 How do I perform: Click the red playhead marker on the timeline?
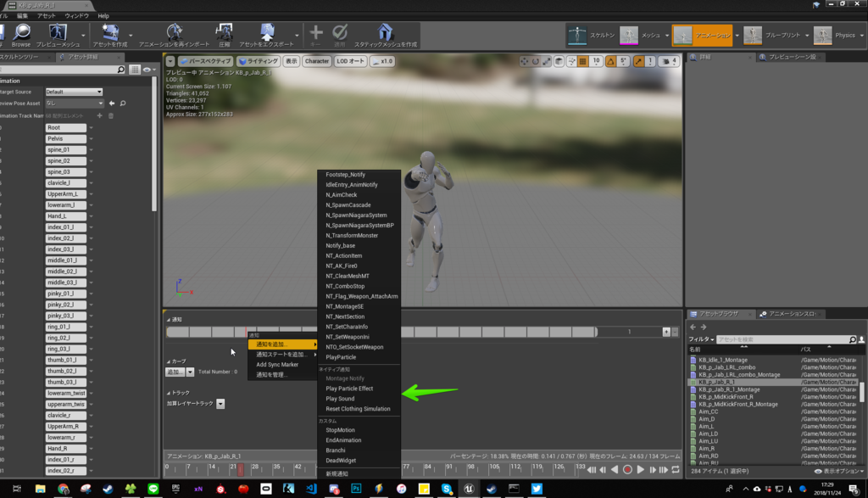tap(240, 470)
